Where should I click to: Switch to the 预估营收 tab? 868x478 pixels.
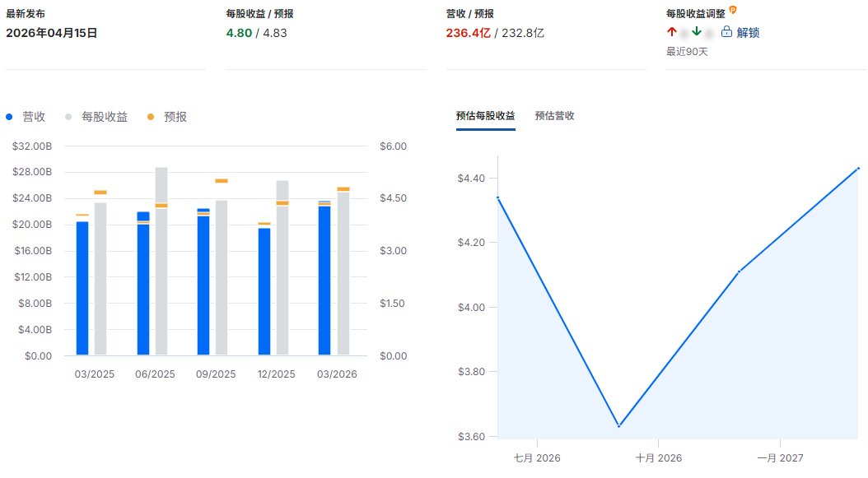click(x=554, y=116)
